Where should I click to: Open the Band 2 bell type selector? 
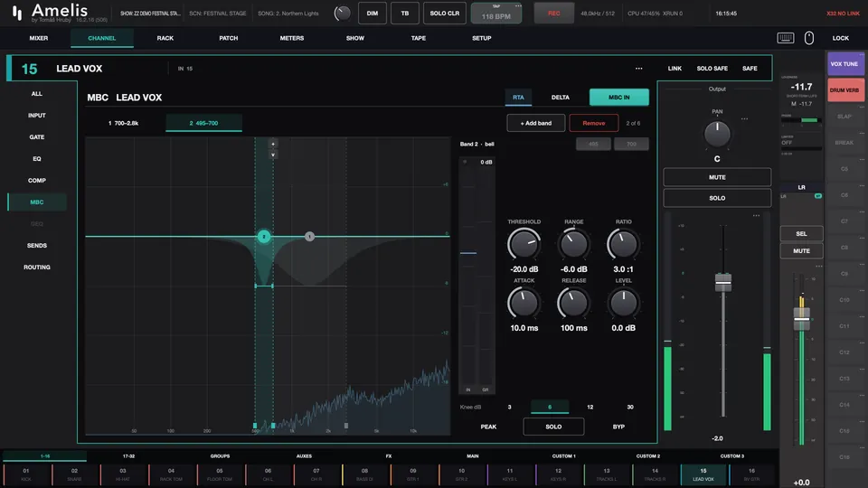[x=477, y=144]
